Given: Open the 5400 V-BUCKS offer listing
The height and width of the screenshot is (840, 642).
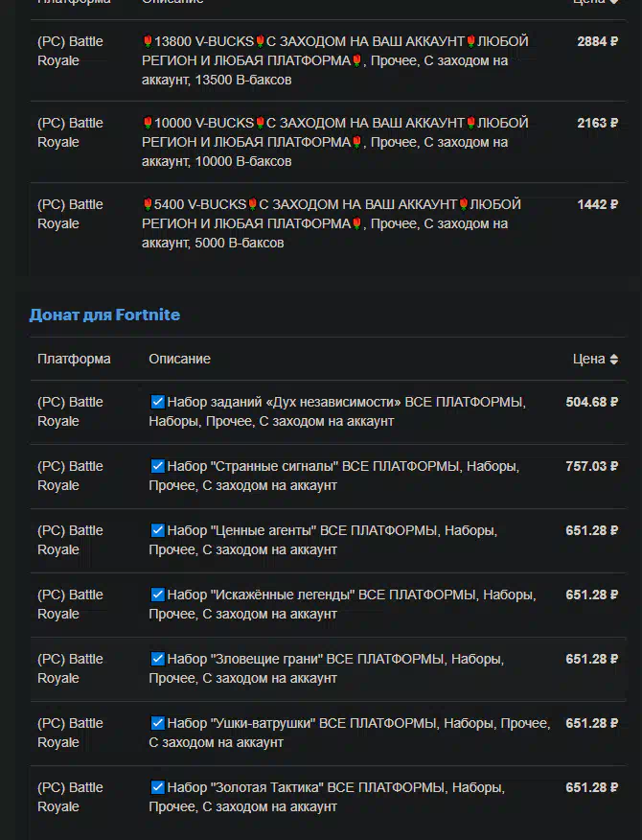Looking at the screenshot, I should [335, 223].
